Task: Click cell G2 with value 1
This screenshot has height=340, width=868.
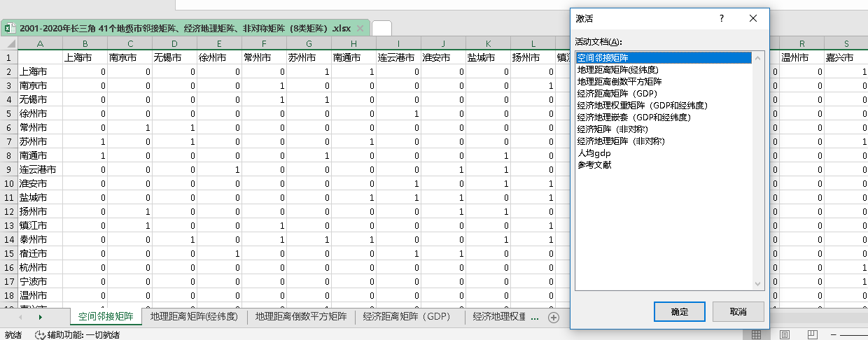Action: click(309, 71)
